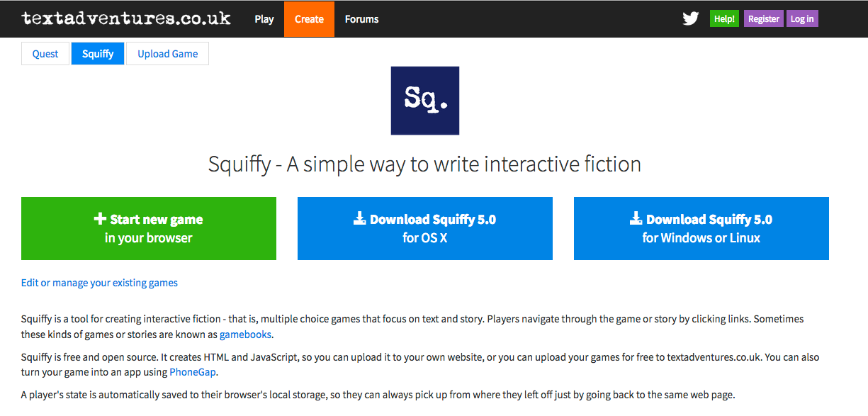Viewport: 868px width, 416px height.
Task: Click the green Help! button
Action: click(724, 19)
